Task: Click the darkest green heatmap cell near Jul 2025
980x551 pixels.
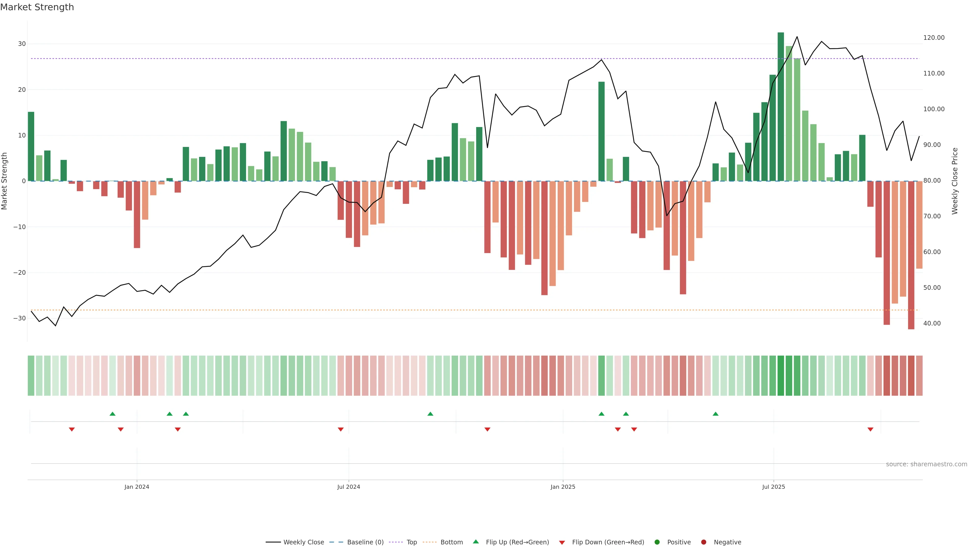Action: pyautogui.click(x=781, y=375)
